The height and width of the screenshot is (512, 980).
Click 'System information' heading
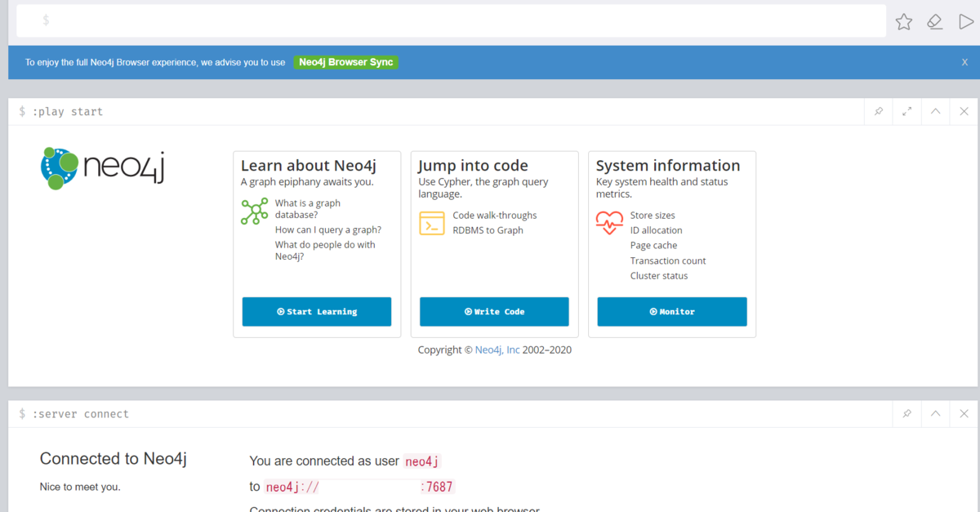(668, 166)
